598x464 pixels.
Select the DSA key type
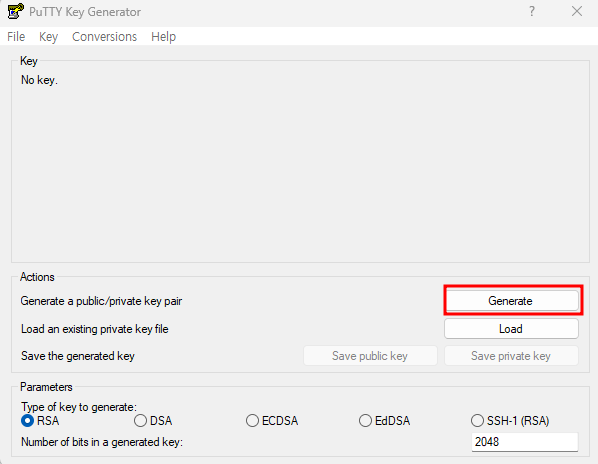point(153,421)
